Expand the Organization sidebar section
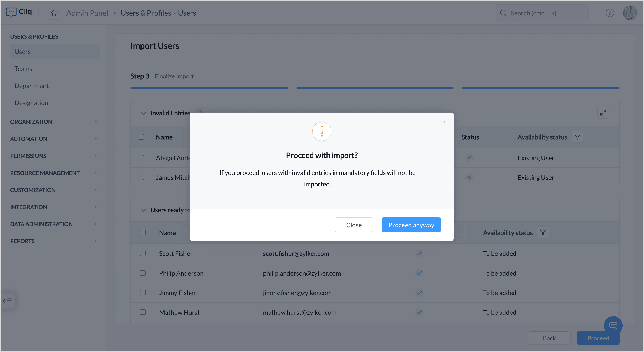The height and width of the screenshot is (352, 644). point(95,122)
